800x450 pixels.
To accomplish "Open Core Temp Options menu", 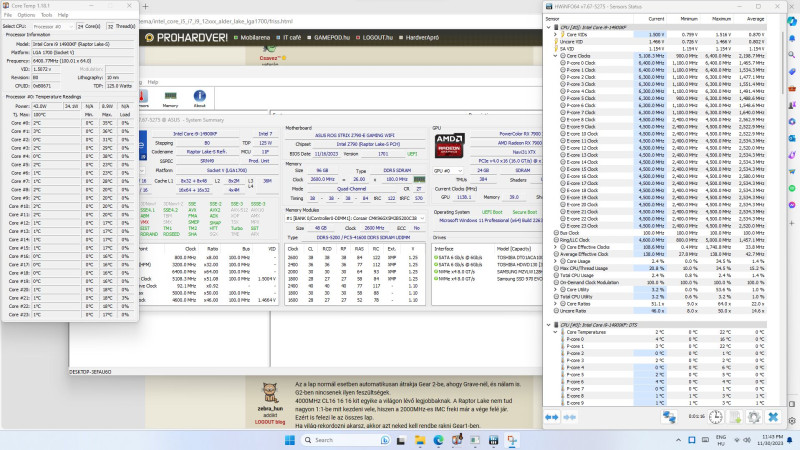I will (26, 15).
